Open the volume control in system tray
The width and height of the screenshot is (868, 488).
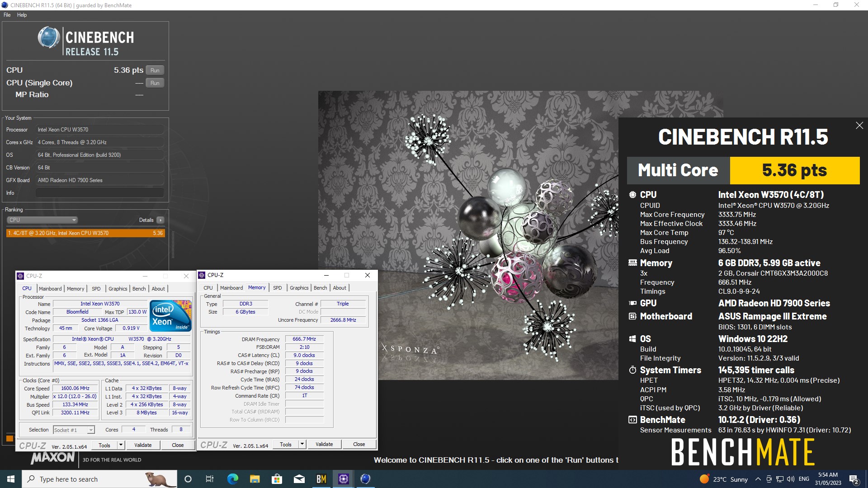(x=791, y=479)
